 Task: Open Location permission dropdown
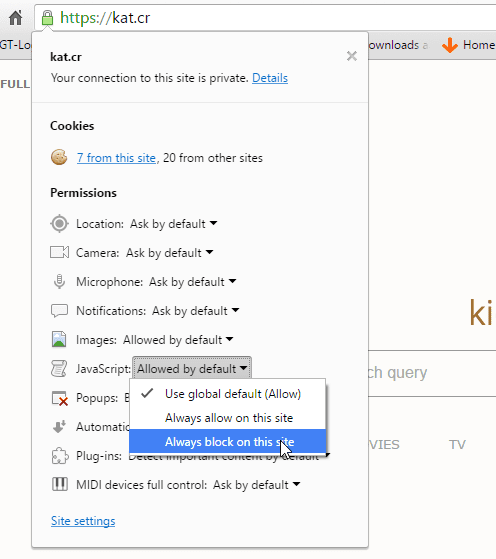coord(173,224)
